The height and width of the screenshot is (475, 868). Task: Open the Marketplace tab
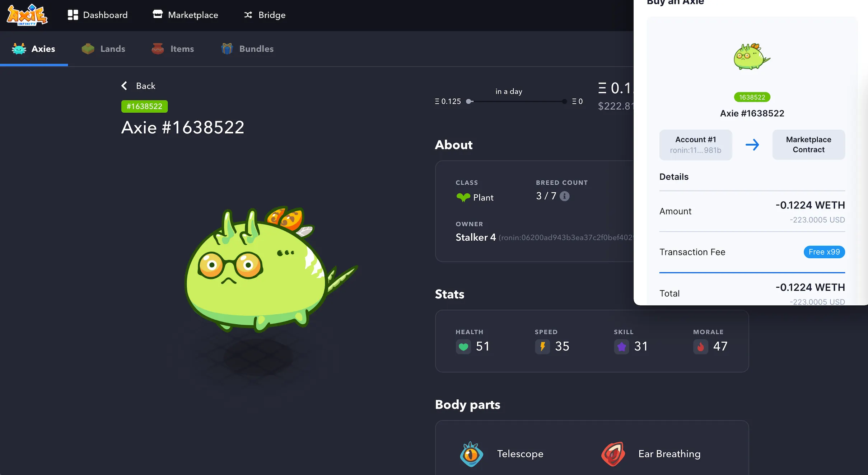(x=192, y=15)
